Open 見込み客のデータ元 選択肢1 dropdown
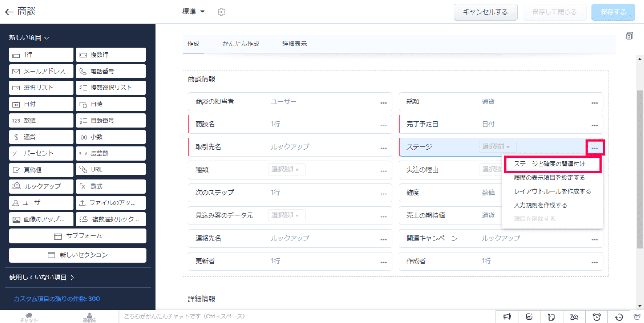This screenshot has width=644, height=323. coord(287,215)
